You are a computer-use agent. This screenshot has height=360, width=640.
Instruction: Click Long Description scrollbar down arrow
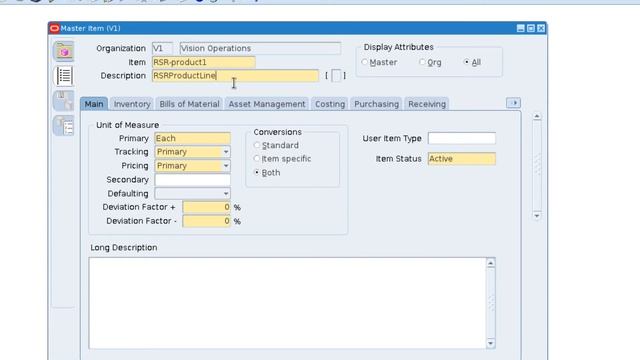[491, 344]
